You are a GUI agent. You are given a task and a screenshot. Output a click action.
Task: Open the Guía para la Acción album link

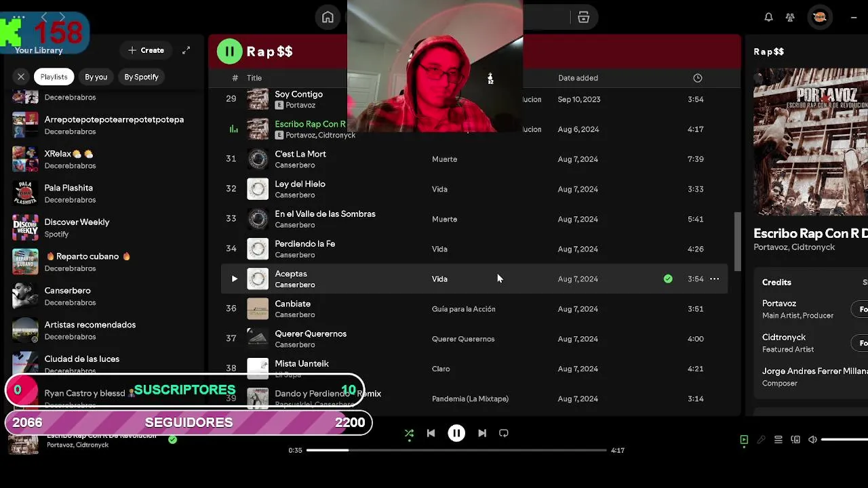click(464, 309)
